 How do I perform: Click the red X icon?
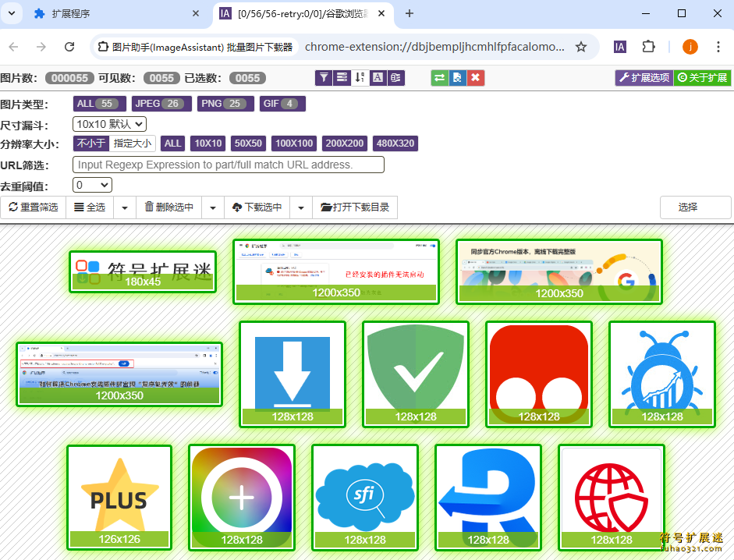[475, 78]
